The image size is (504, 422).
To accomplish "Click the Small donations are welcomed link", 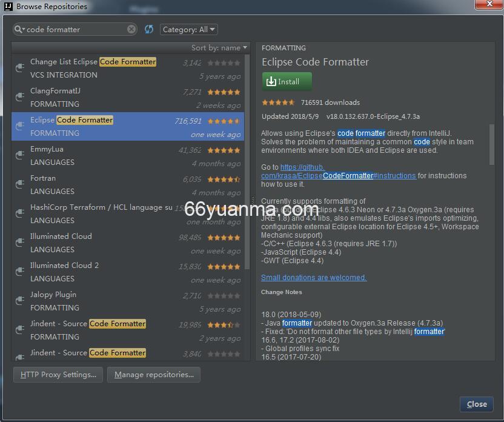I will (x=313, y=278).
